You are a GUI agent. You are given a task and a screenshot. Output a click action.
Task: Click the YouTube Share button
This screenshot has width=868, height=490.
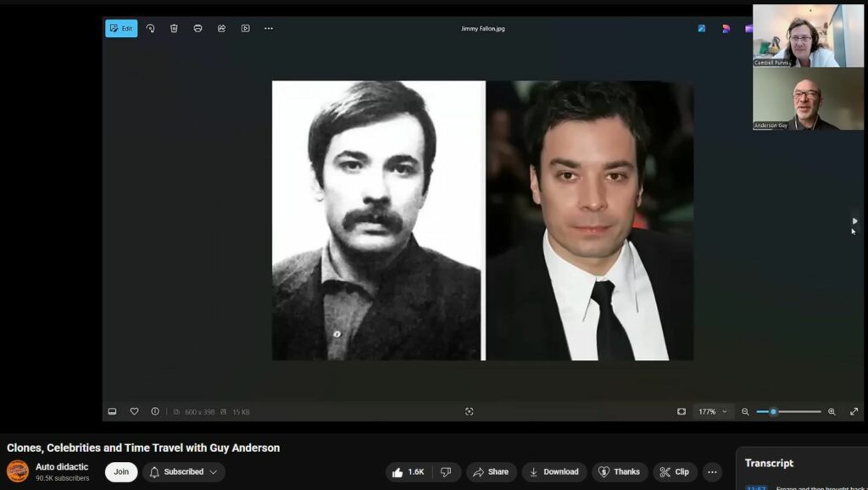click(491, 471)
